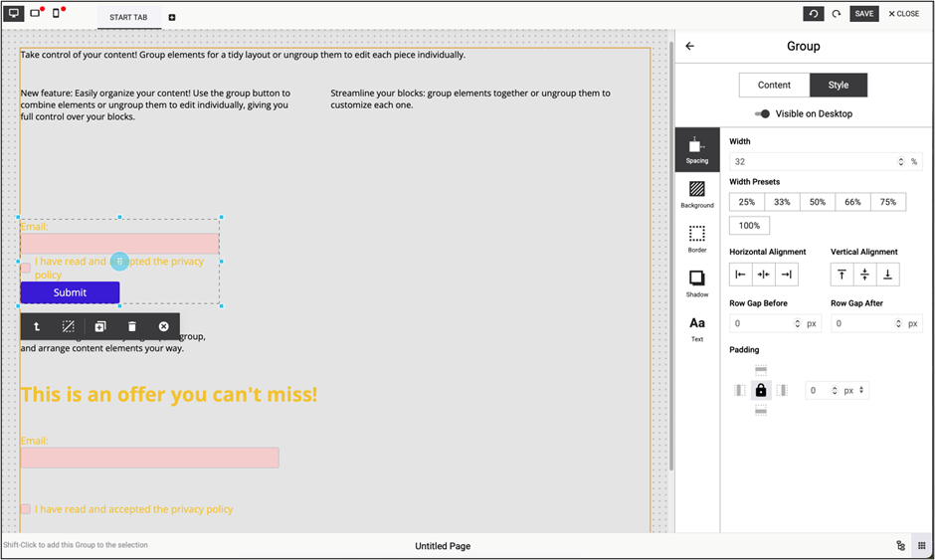Toggle the Visible on Desktop switch
The image size is (935, 560).
click(763, 113)
